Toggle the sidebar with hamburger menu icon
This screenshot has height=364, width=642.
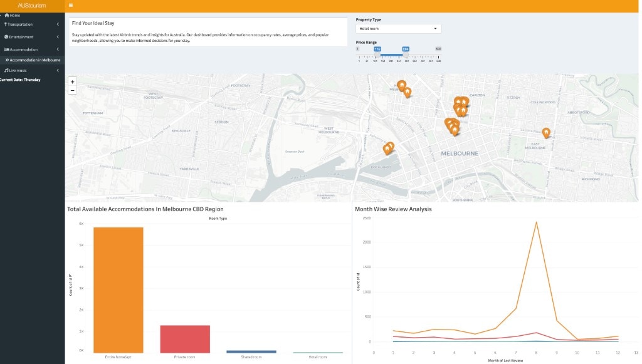71,5
